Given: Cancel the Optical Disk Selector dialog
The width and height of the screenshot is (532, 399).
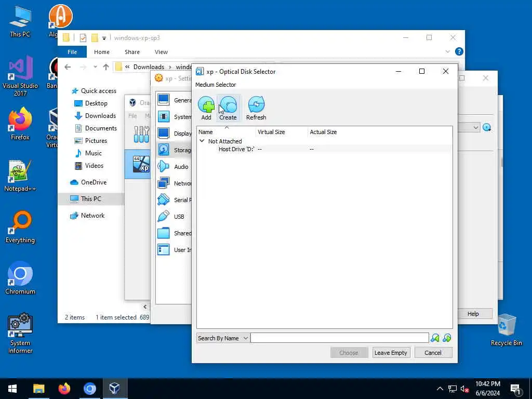Looking at the screenshot, I should (x=433, y=353).
